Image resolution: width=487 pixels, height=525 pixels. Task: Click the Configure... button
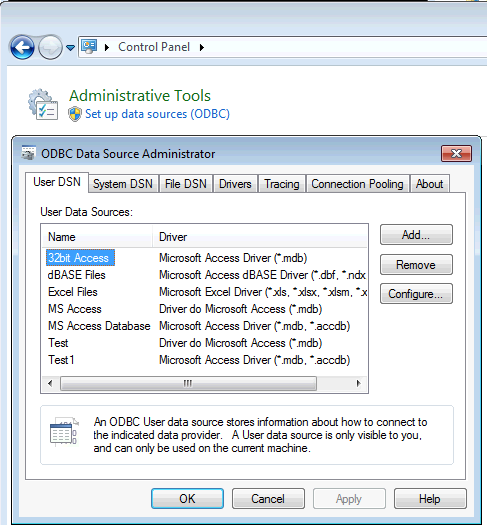(x=416, y=294)
